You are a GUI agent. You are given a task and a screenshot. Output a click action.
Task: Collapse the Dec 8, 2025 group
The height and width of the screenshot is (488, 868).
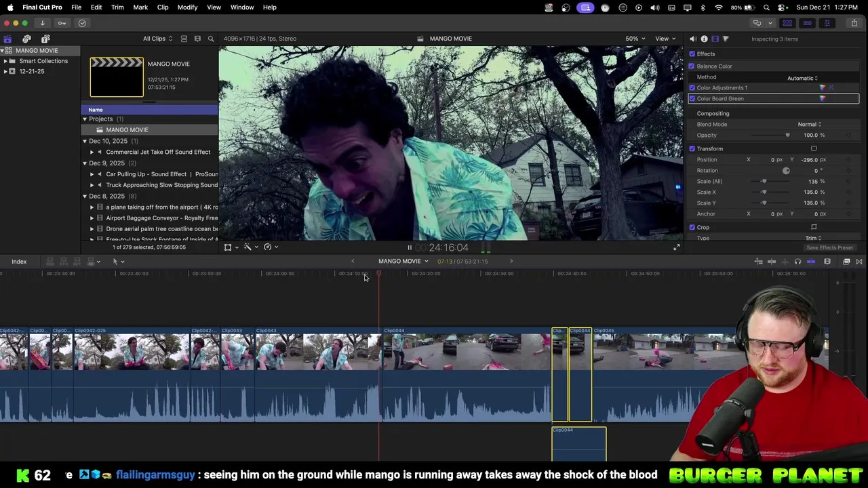click(85, 197)
